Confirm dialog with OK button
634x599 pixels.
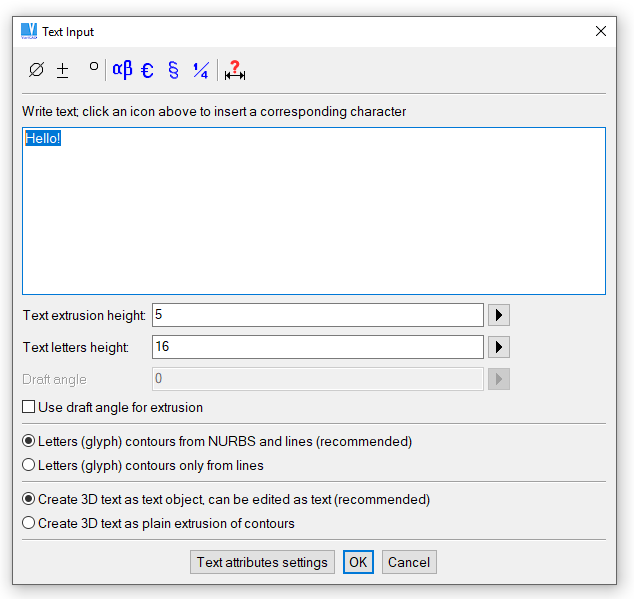358,562
